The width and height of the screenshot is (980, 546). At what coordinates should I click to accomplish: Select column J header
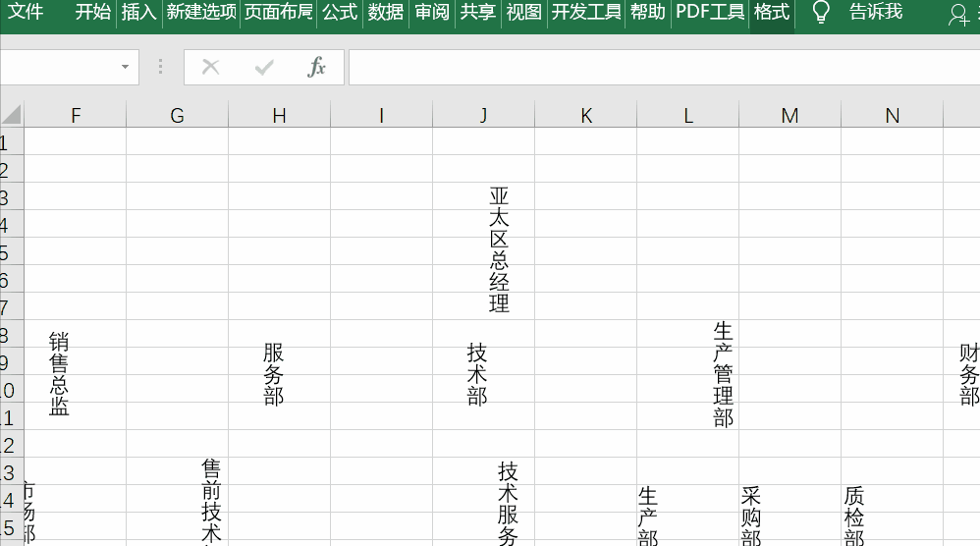click(484, 115)
